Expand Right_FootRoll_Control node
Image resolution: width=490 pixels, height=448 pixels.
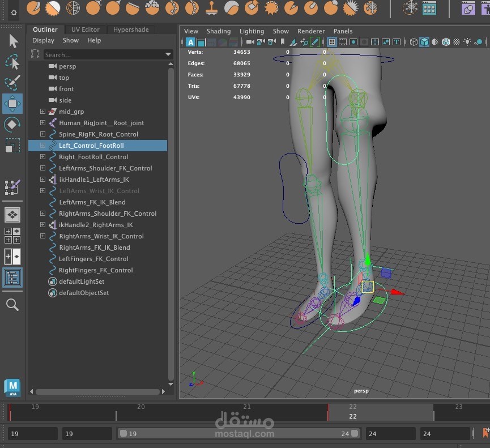[x=43, y=157]
